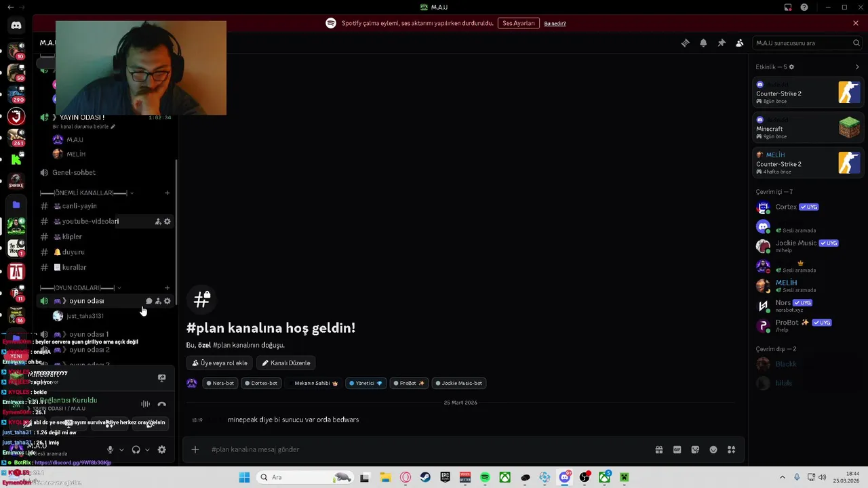Screen dimensions: 868x488
Task: Open notification settings bell icon
Action: [703, 43]
